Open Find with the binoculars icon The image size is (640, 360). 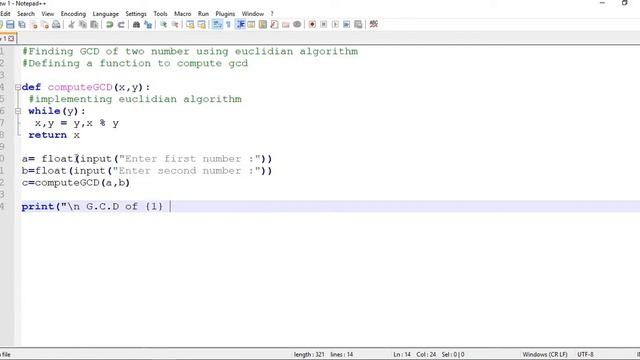coord(136,24)
